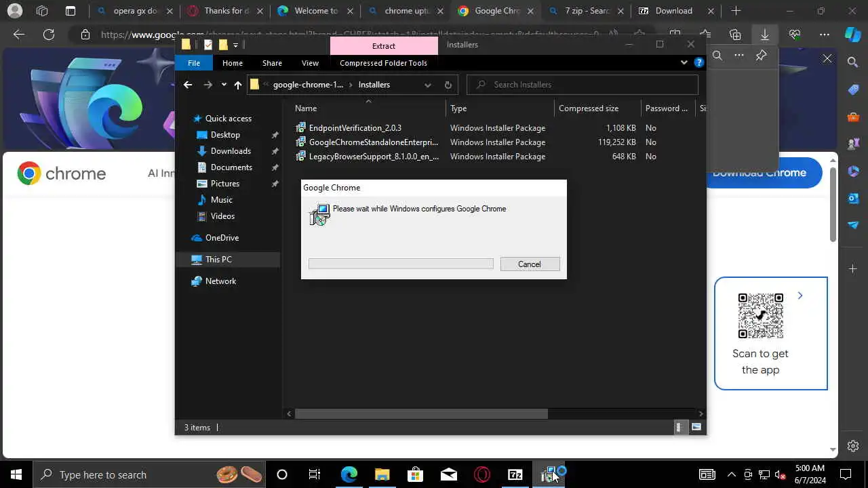Select the GoogleChromeStandaloneEnterprise installer file

(373, 142)
